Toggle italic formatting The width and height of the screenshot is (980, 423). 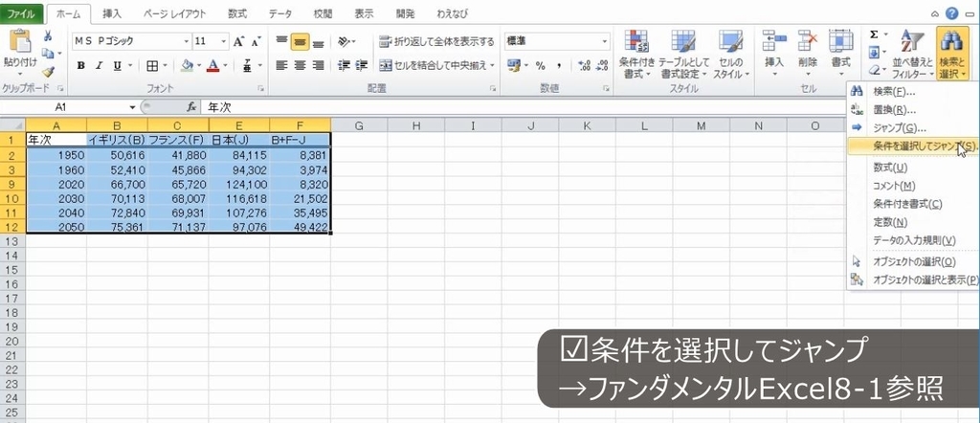pos(99,66)
